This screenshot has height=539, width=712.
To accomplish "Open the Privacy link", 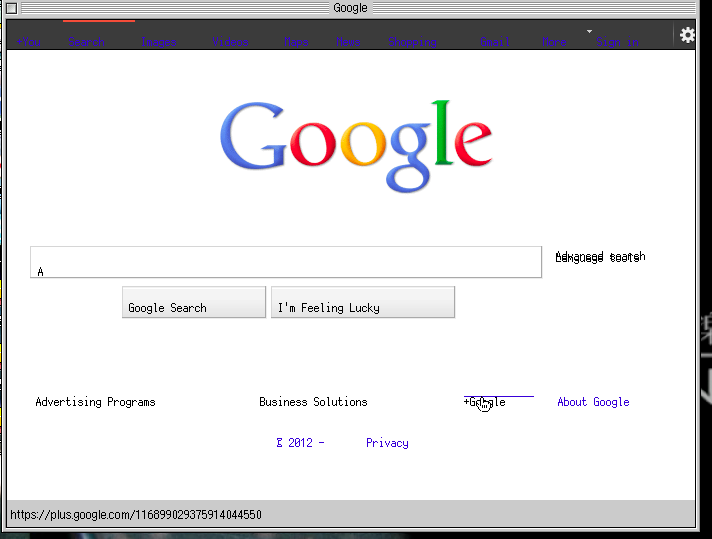I will pos(387,443).
